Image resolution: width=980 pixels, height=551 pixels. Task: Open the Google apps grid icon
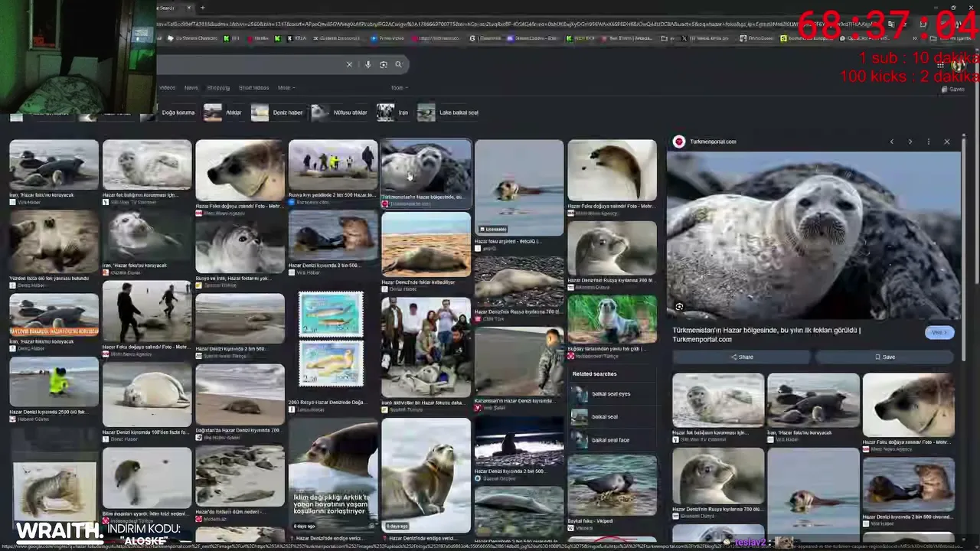(939, 65)
